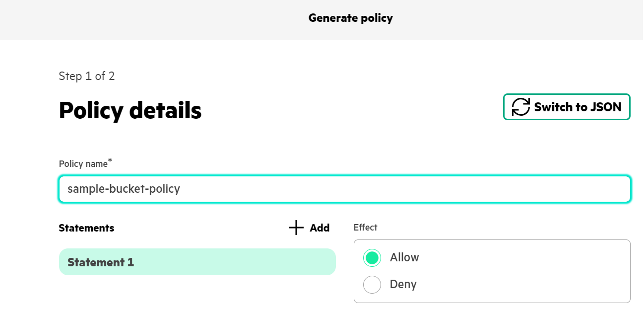Click the Effect section label
This screenshot has height=313, width=644.
(x=365, y=228)
